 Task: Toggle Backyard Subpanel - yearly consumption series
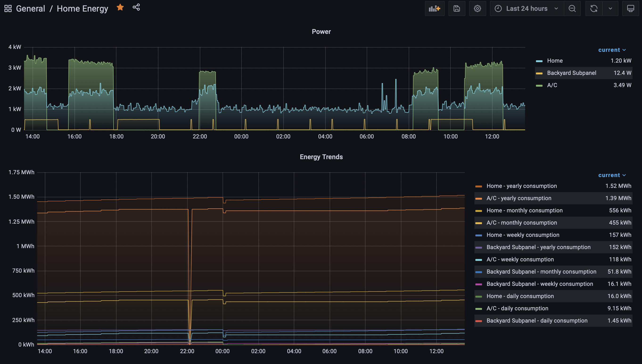coord(539,247)
